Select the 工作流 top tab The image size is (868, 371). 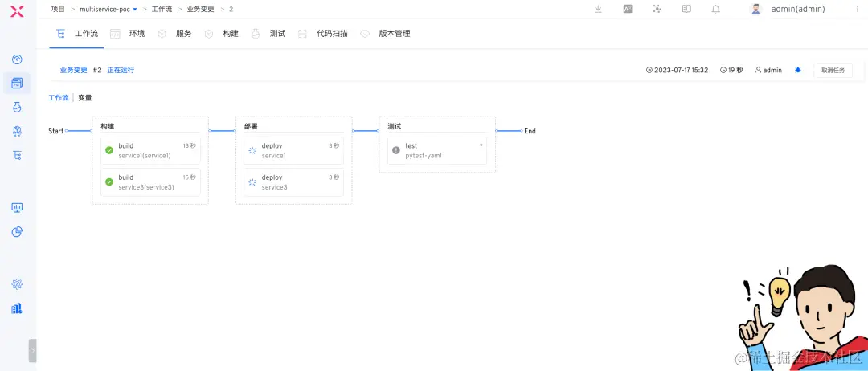[x=77, y=34]
